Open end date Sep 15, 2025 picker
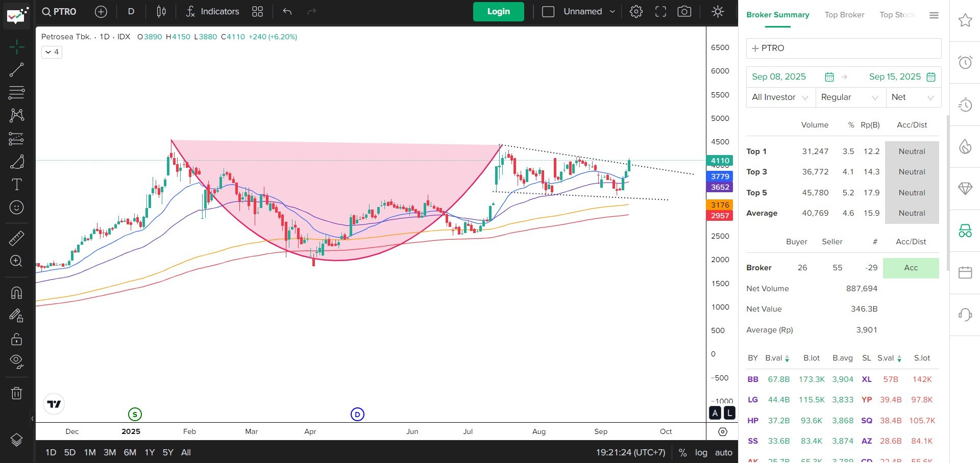The height and width of the screenshot is (463, 980). click(x=902, y=77)
